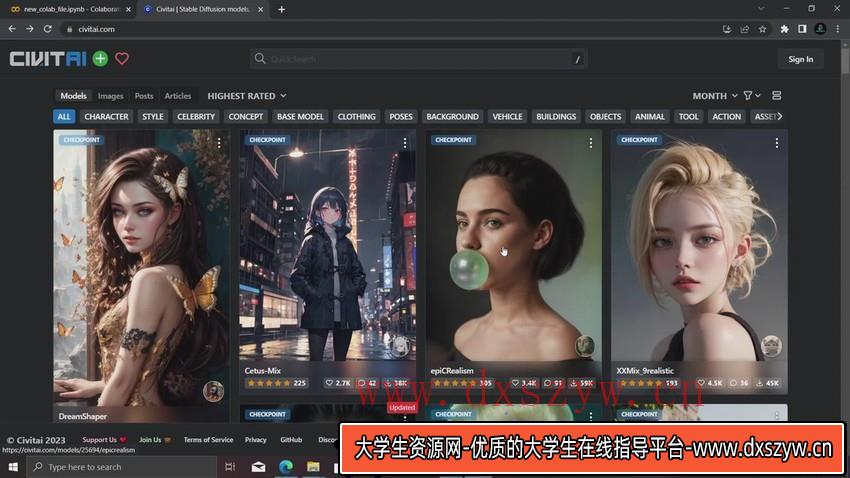This screenshot has width=850, height=478.
Task: Open XXMix_9realistic card three-dot menu
Action: tap(777, 143)
